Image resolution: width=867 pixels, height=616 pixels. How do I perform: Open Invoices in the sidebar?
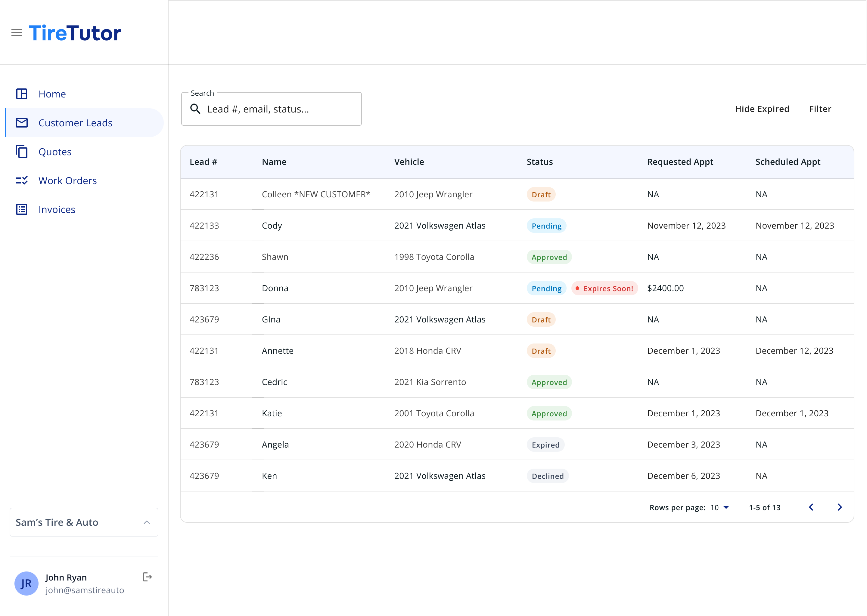(x=57, y=209)
